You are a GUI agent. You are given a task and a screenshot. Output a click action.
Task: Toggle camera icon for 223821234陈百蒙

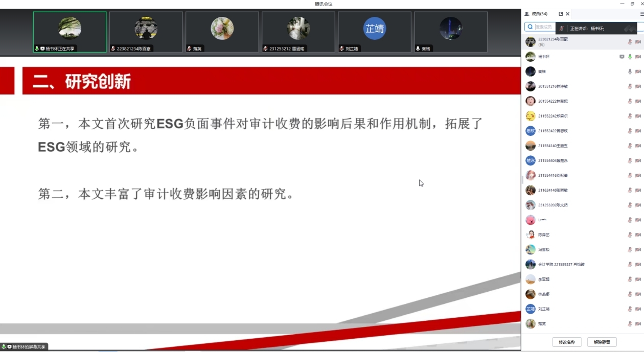(x=638, y=42)
